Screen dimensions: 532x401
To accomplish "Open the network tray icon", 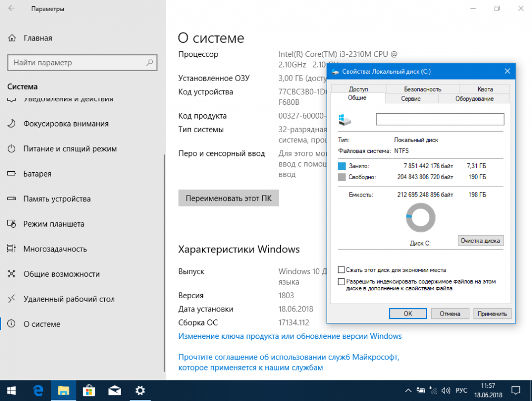I will tap(434, 391).
